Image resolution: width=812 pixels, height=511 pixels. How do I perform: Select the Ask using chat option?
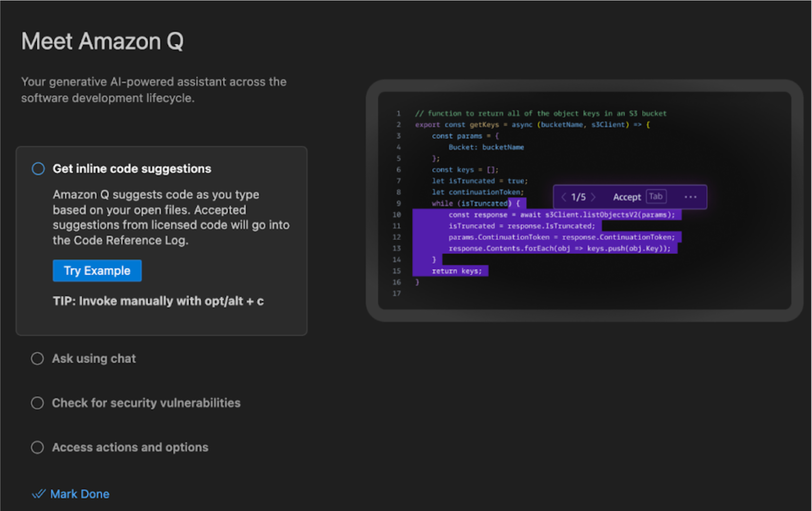point(37,358)
